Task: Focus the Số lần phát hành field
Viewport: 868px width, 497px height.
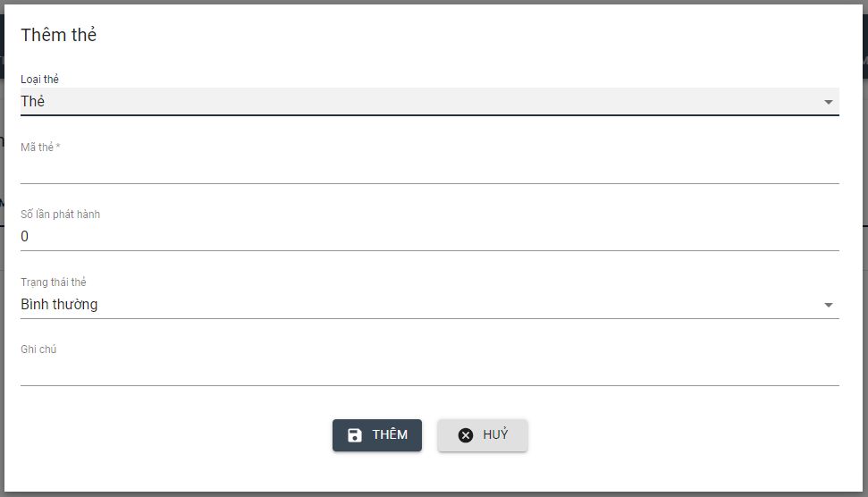Action: point(429,237)
